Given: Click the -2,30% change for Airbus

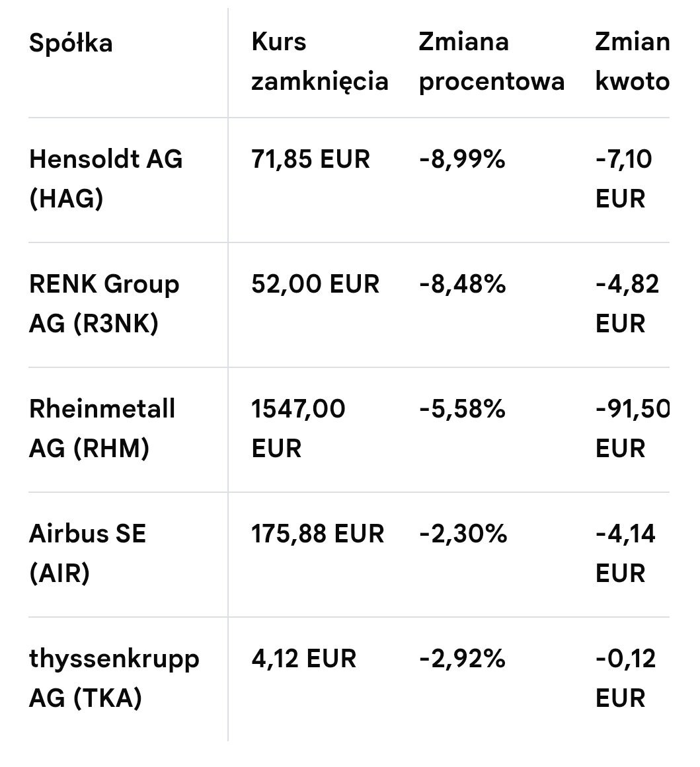Looking at the screenshot, I should coord(463,534).
